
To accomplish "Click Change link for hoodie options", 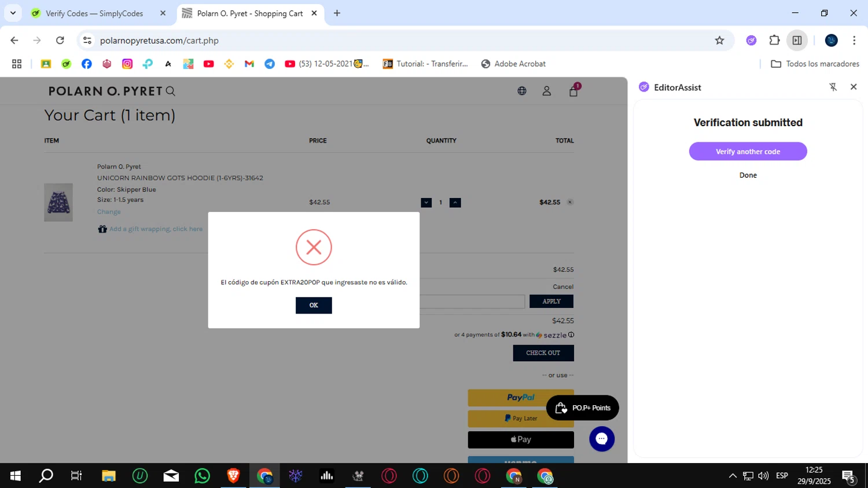I will (109, 212).
